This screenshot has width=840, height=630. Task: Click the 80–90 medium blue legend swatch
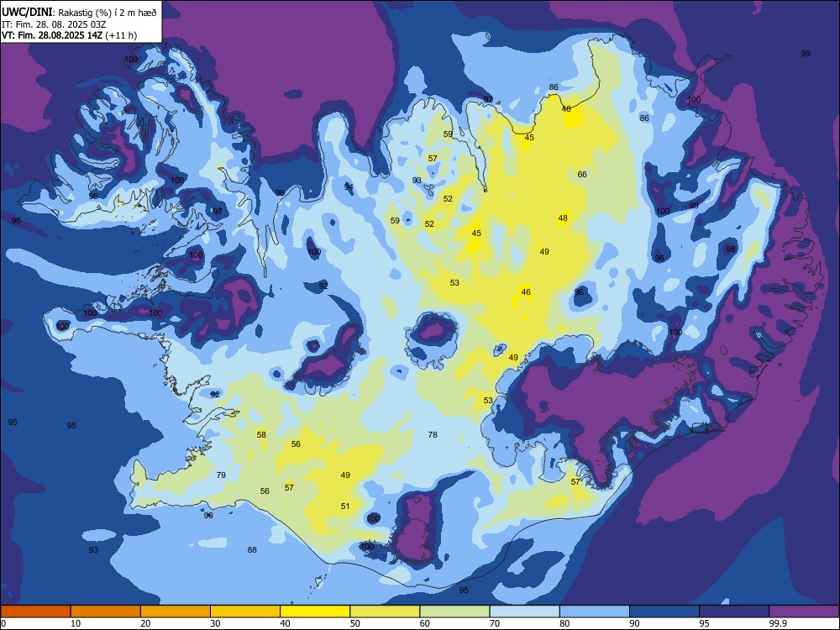point(595,612)
